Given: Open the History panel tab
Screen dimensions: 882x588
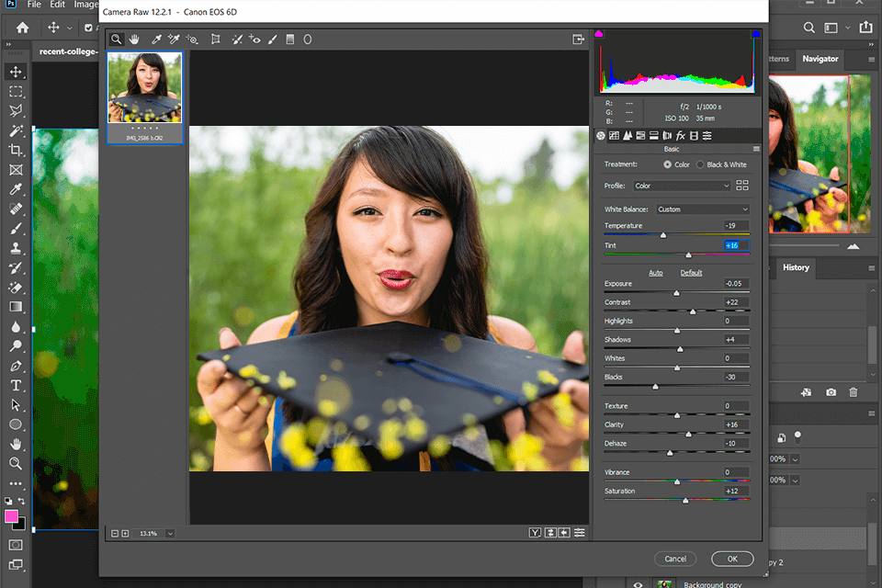Looking at the screenshot, I should [x=796, y=268].
